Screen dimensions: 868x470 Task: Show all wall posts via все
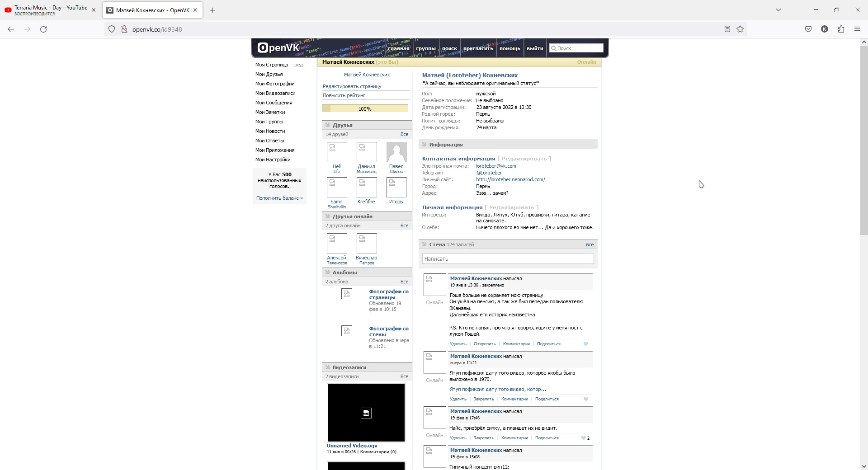pyautogui.click(x=590, y=244)
